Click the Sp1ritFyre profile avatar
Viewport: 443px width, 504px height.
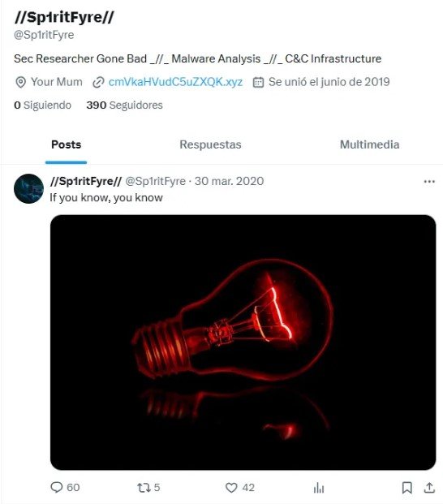point(28,188)
